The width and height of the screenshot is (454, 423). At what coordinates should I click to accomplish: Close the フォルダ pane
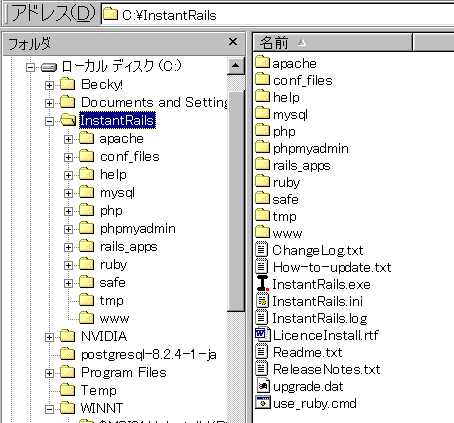pyautogui.click(x=233, y=42)
